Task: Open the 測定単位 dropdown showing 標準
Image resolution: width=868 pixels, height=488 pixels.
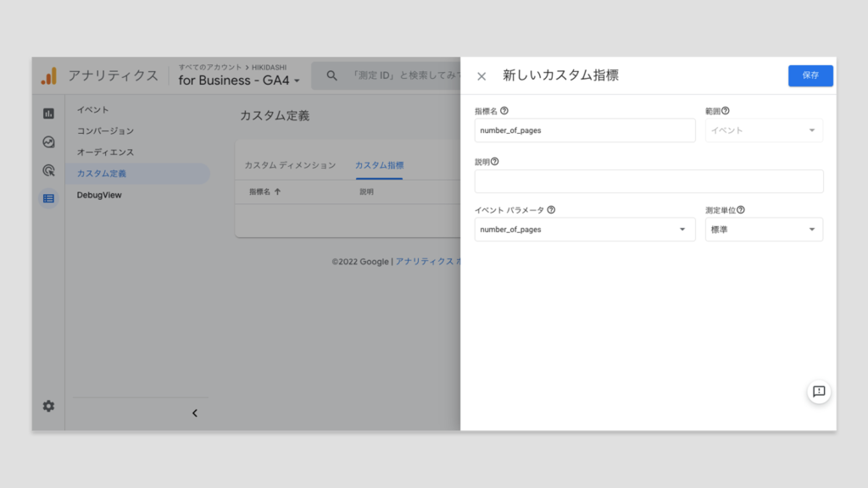Action: [x=763, y=230]
